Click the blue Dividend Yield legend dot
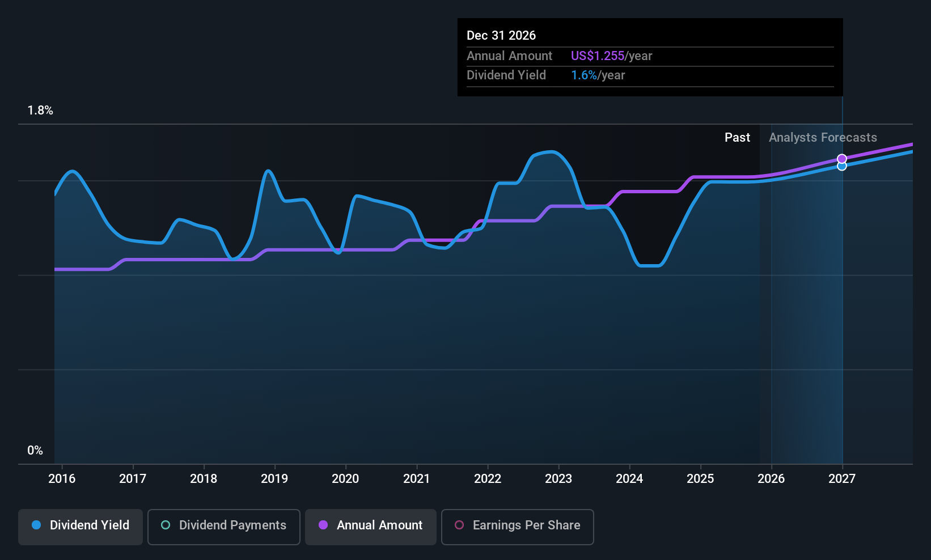Viewport: 931px width, 560px height. (x=36, y=525)
